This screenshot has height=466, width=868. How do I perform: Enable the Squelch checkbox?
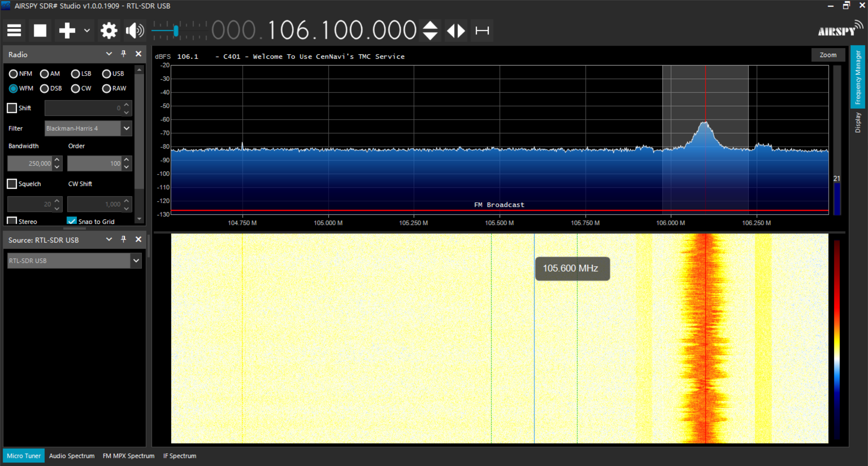coord(12,184)
